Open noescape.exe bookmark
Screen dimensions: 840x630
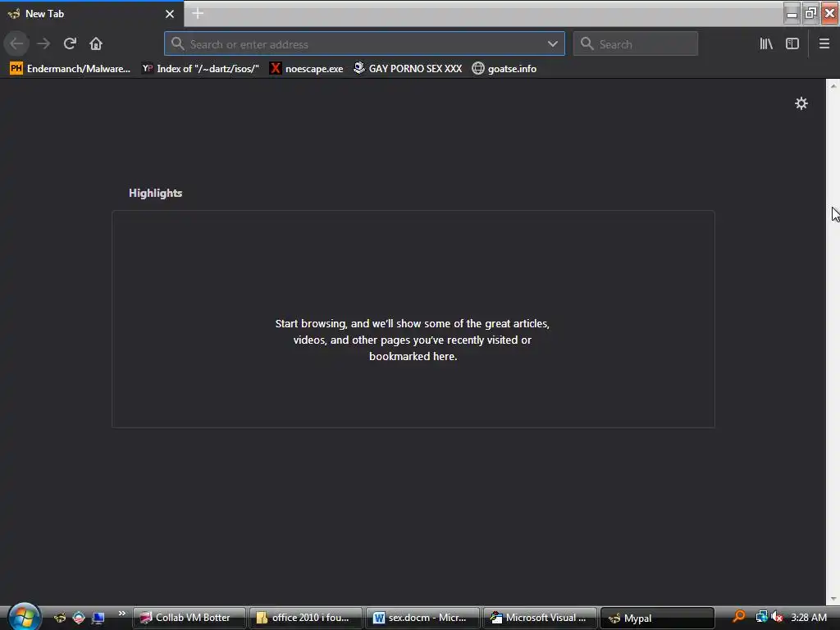point(307,69)
